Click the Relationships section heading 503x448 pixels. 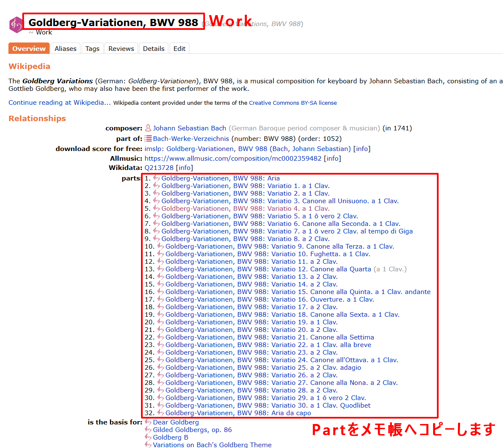[37, 118]
